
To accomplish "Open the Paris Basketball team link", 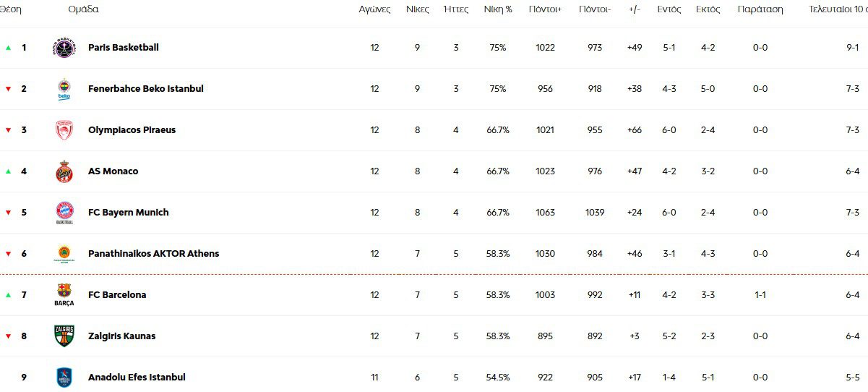I will click(x=123, y=48).
